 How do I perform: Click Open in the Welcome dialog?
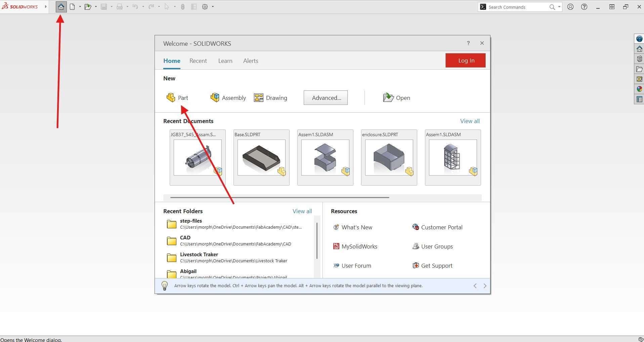(396, 98)
